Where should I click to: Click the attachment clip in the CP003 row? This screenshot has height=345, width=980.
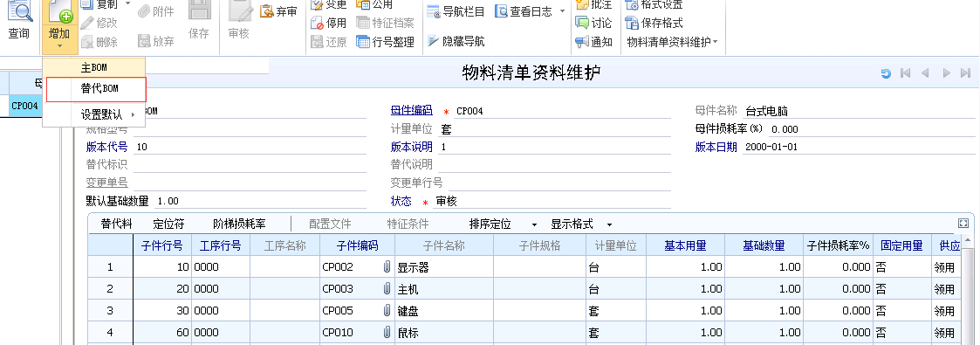[x=387, y=289]
